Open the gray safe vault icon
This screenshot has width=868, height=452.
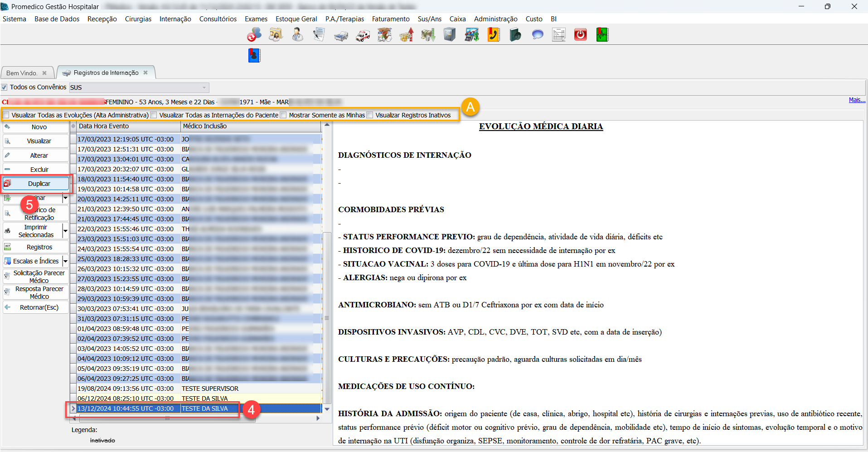point(449,35)
